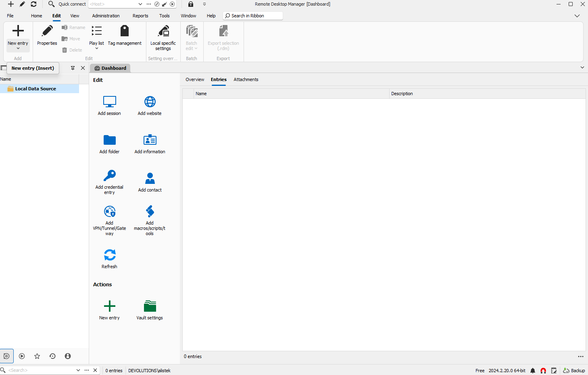Open the File menu
The width and height of the screenshot is (588, 375).
coord(10,16)
